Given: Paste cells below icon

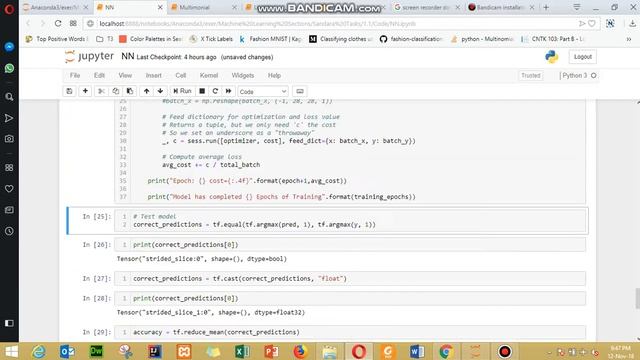Looking at the screenshot, I should click(130, 91).
